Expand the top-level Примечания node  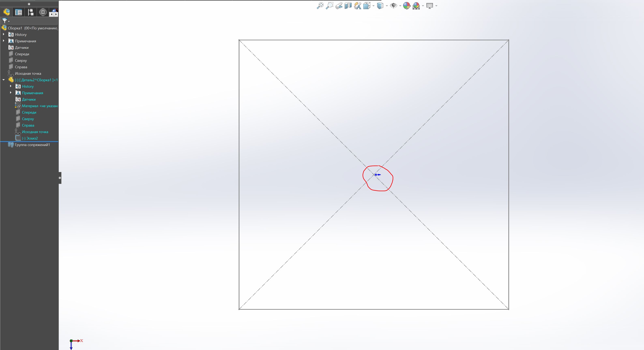coord(3,41)
